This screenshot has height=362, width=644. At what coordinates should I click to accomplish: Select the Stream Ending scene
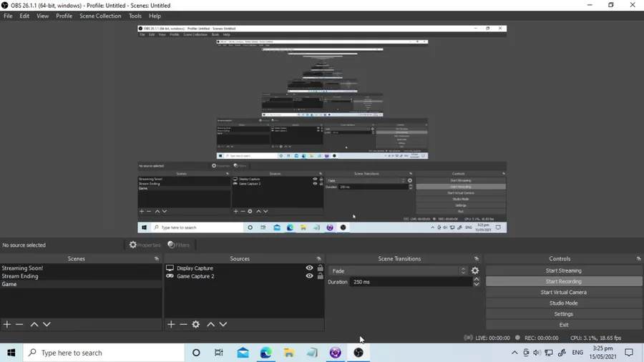(x=81, y=276)
